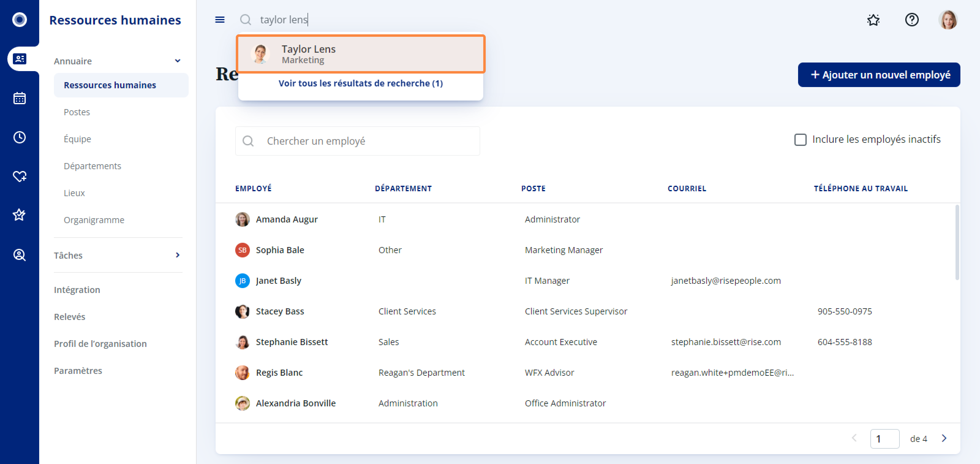
Task: Click Client Services Supervisor cell
Action: 576,311
